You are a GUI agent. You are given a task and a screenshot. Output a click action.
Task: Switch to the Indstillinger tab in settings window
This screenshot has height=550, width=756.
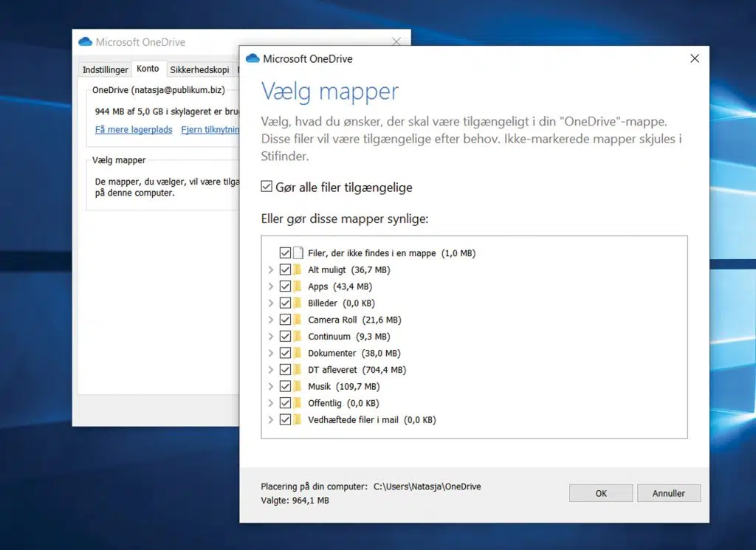tap(105, 69)
